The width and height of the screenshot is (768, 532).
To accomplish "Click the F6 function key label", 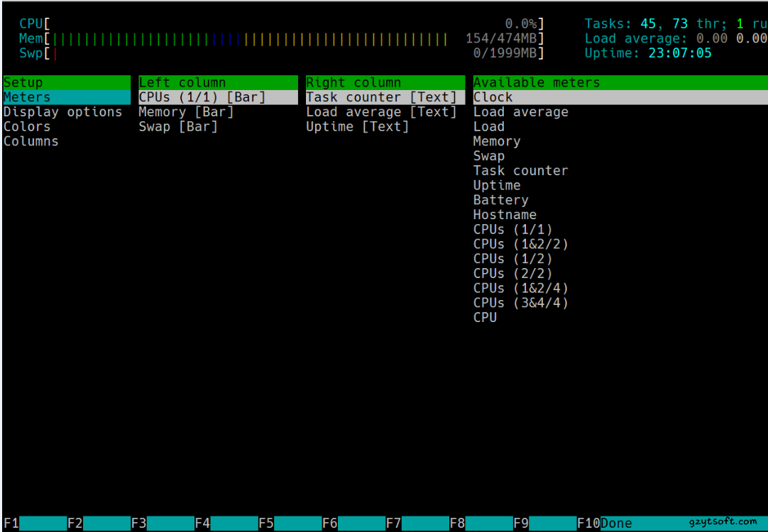I will pyautogui.click(x=329, y=523).
